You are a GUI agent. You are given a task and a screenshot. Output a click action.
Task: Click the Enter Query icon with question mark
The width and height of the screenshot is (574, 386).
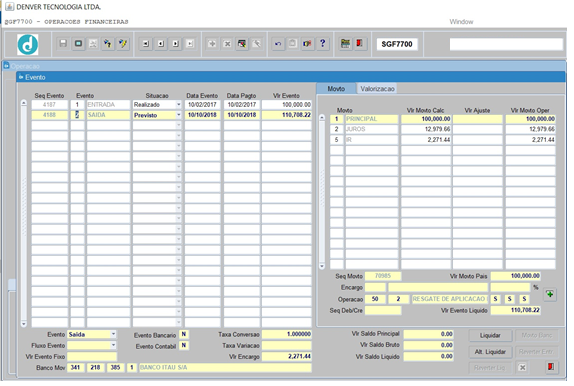pyautogui.click(x=108, y=44)
